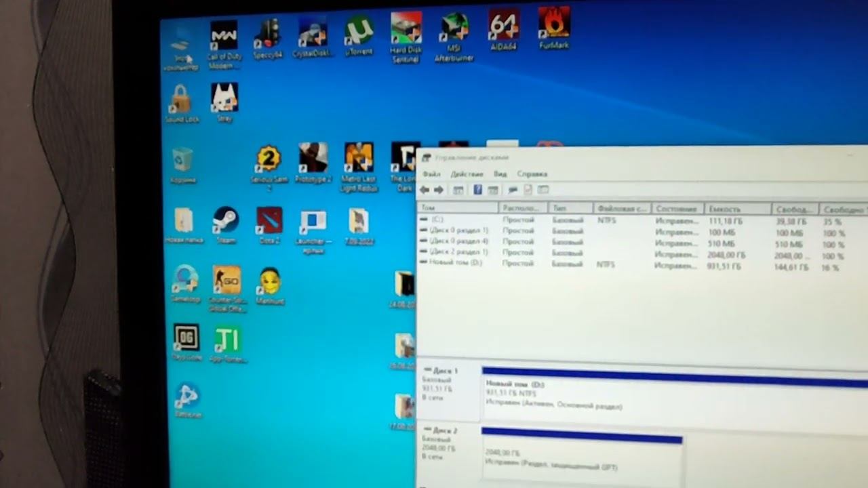This screenshot has width=868, height=488.
Task: Select the This PC desktop icon
Action: 181,49
